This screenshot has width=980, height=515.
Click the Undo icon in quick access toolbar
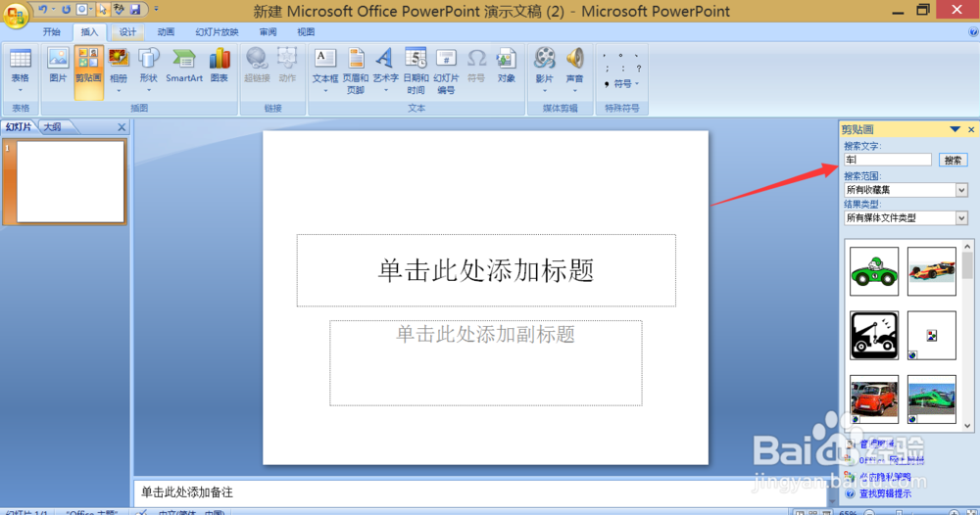(x=42, y=10)
